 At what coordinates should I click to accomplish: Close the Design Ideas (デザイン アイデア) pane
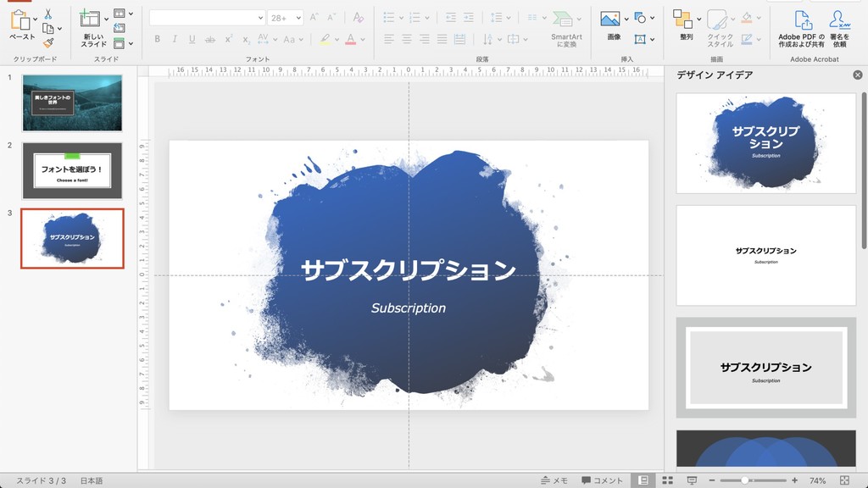click(858, 75)
